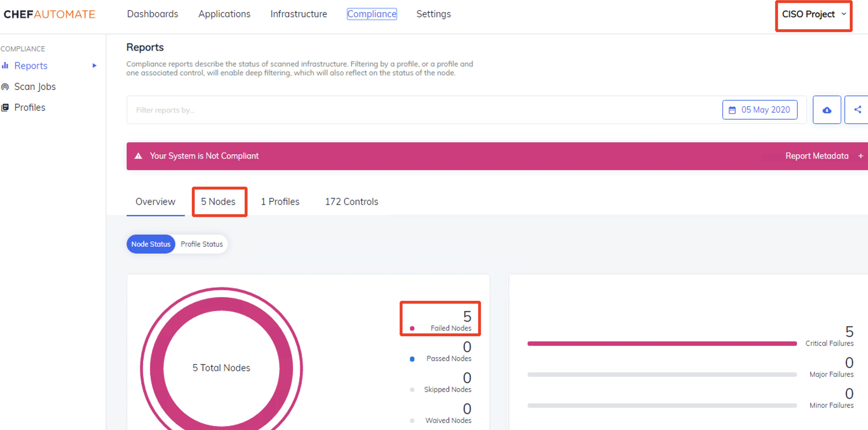Open the CISO Project dropdown
The image size is (868, 430).
813,15
